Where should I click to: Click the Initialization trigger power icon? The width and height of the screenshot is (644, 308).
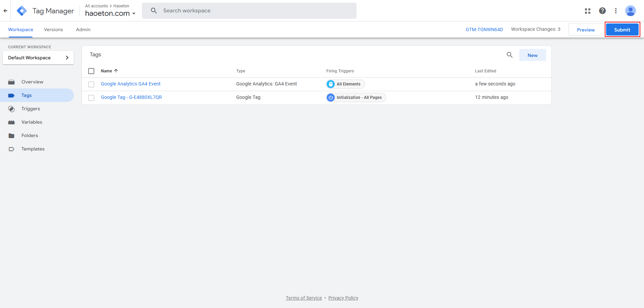point(331,98)
